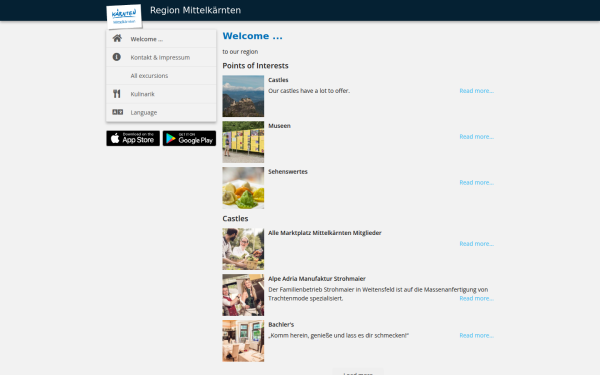Click the Museen entry title
The image size is (600, 375).
point(279,126)
